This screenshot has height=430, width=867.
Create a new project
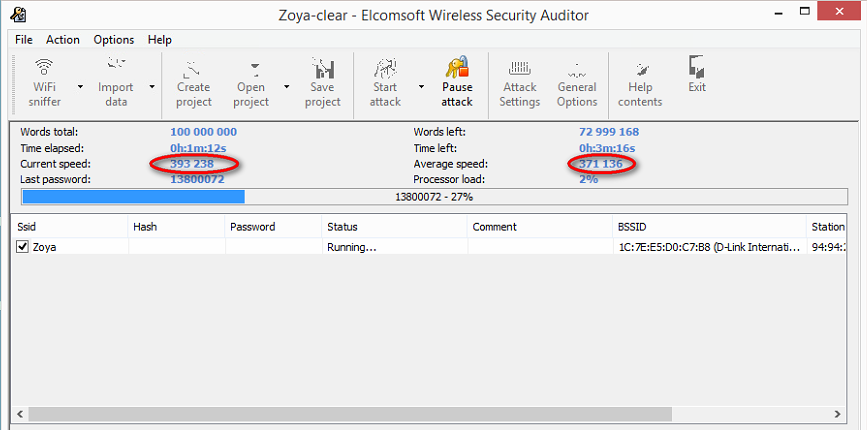point(193,83)
